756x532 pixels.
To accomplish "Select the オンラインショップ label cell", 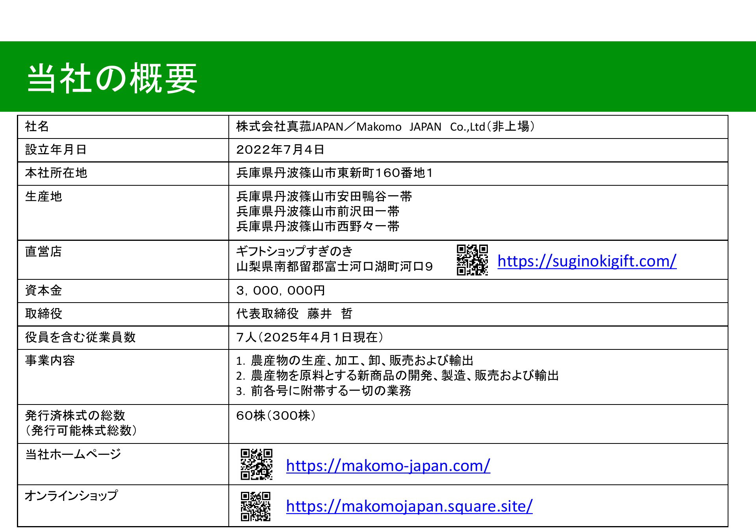I will point(123,506).
